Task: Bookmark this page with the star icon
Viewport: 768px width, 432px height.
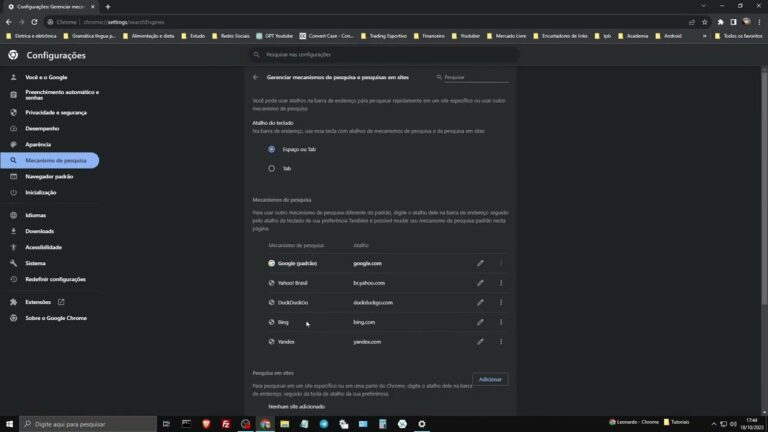Action: [x=705, y=22]
